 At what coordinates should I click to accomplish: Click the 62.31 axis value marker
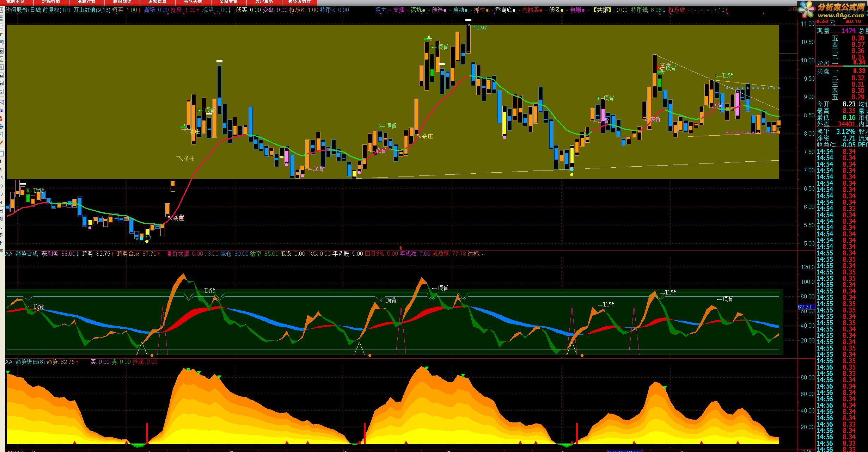click(806, 307)
